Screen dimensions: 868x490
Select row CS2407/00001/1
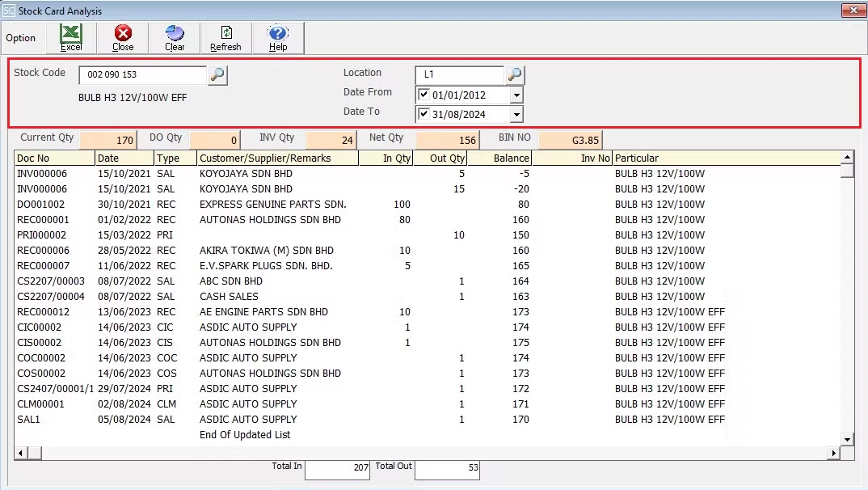tap(428, 389)
